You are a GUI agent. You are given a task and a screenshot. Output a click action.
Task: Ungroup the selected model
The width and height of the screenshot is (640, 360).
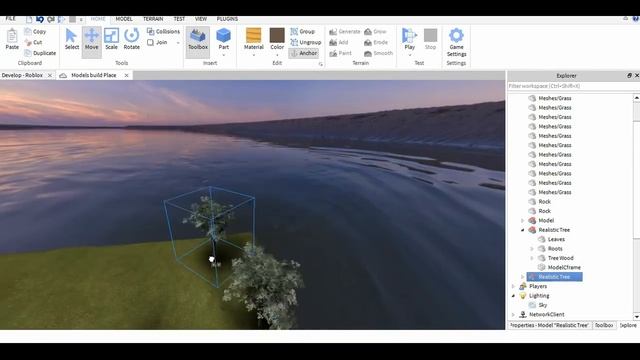(x=306, y=42)
